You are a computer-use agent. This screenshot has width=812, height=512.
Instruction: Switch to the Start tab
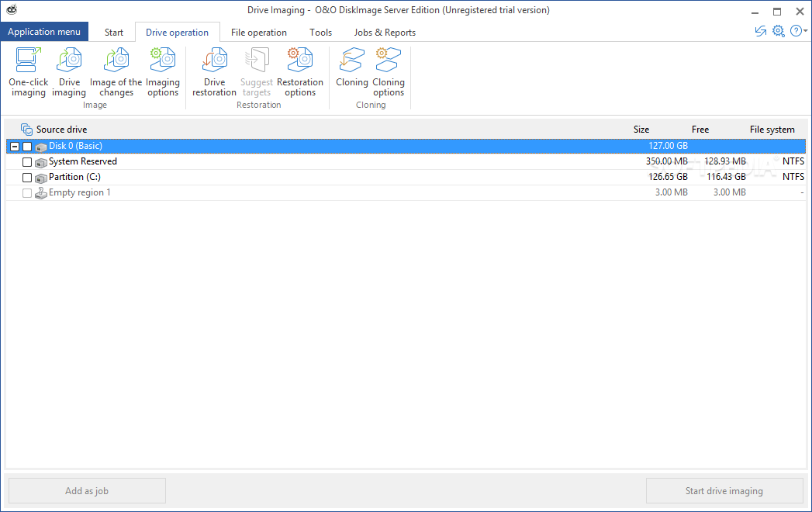click(113, 32)
